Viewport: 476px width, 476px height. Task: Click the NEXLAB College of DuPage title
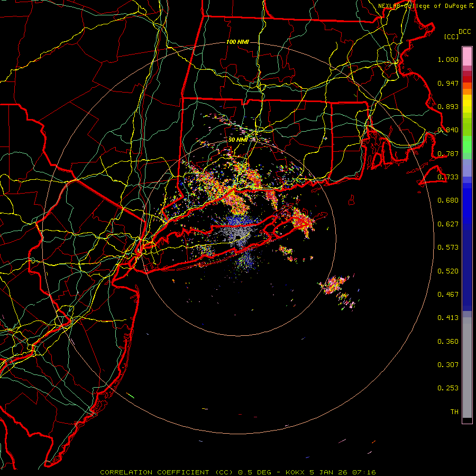[426, 6]
